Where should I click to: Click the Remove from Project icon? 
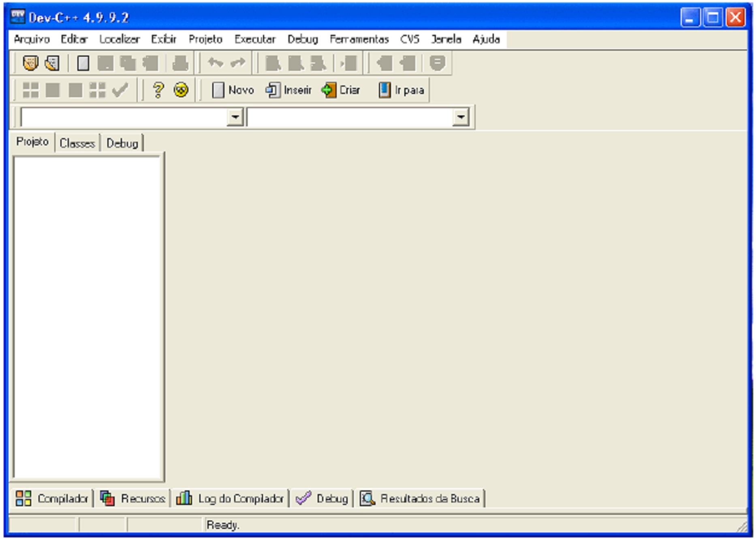point(407,63)
